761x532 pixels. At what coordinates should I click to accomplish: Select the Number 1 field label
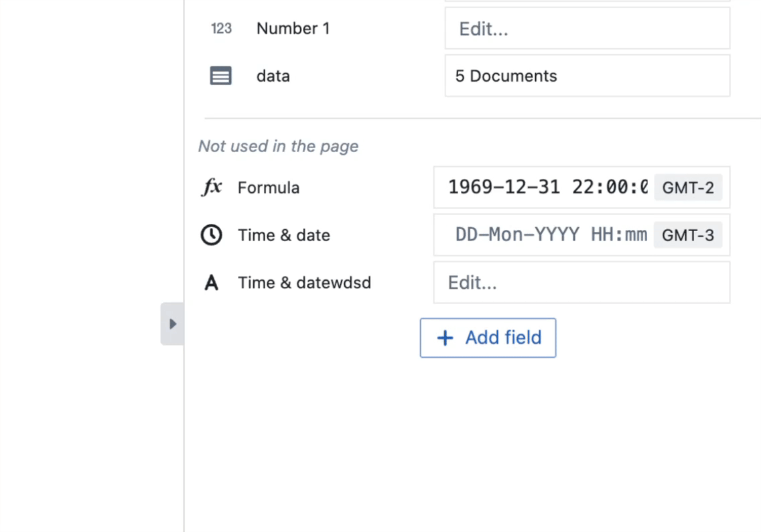[x=293, y=28]
